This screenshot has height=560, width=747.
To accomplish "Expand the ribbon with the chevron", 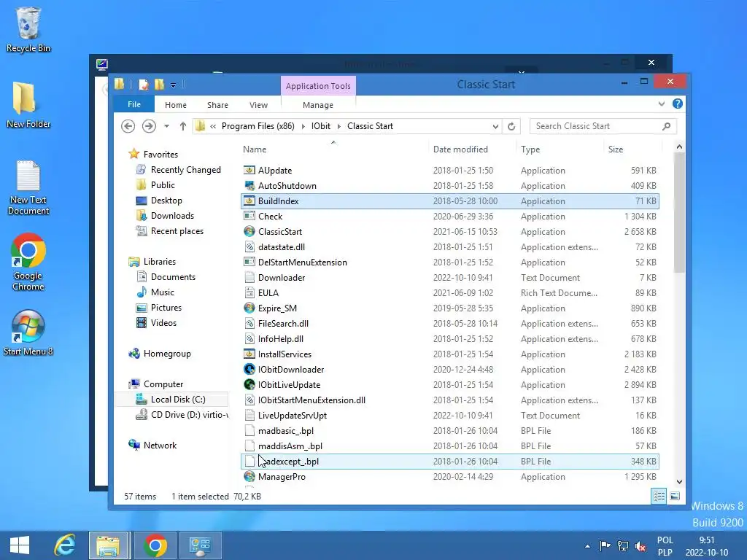I will 661,104.
